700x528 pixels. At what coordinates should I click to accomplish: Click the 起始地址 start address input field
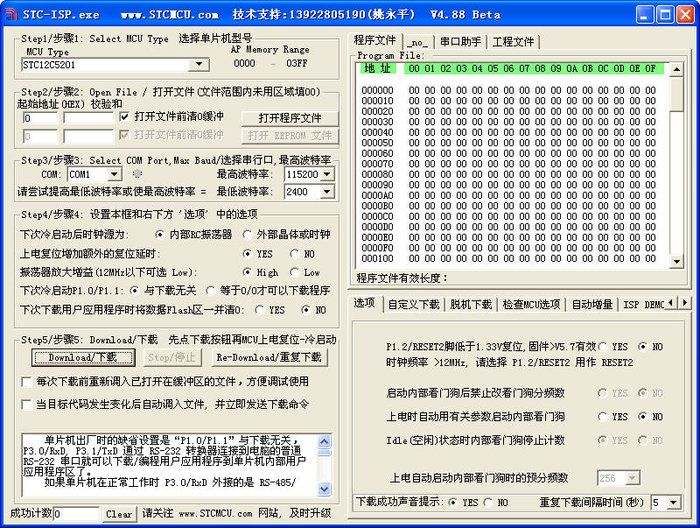point(40,118)
